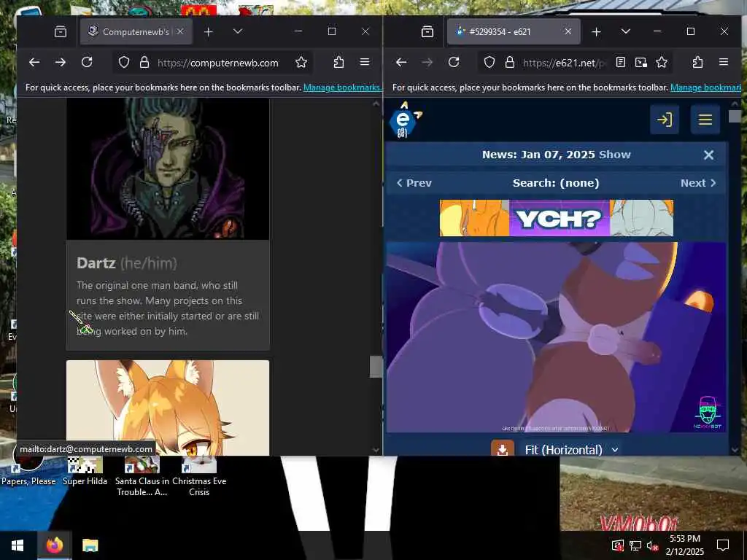Go forward in computernewb window
The height and width of the screenshot is (560, 747).
61,63
